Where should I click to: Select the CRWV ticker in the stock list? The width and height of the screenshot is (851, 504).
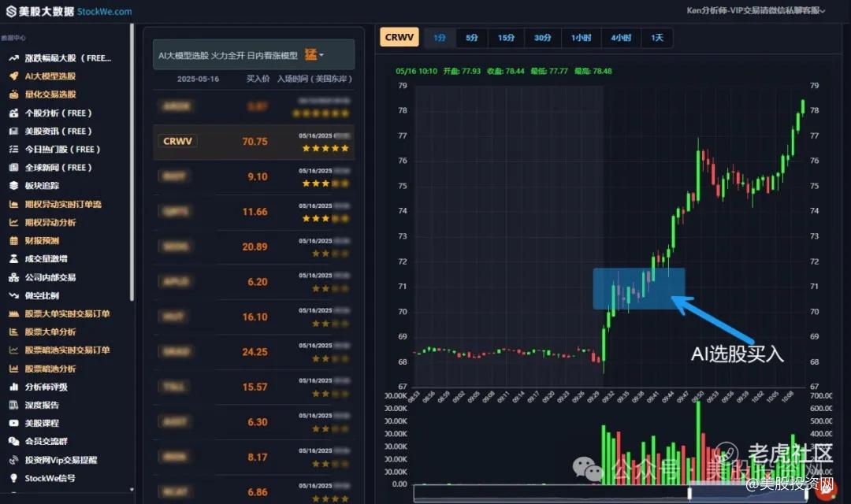click(x=177, y=141)
